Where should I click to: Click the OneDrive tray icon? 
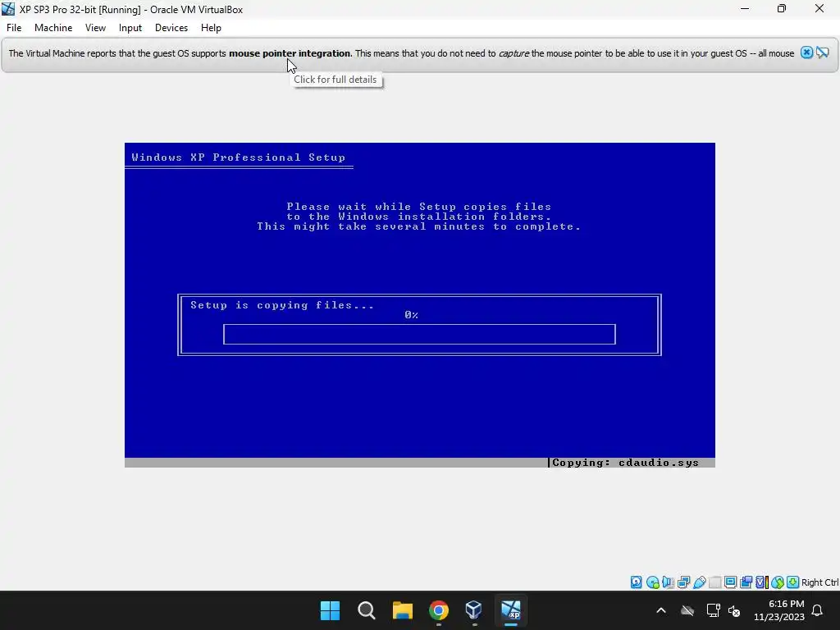coord(687,610)
